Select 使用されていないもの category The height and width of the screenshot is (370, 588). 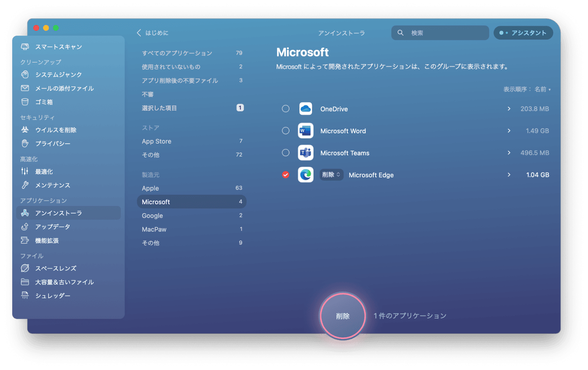[192, 67]
